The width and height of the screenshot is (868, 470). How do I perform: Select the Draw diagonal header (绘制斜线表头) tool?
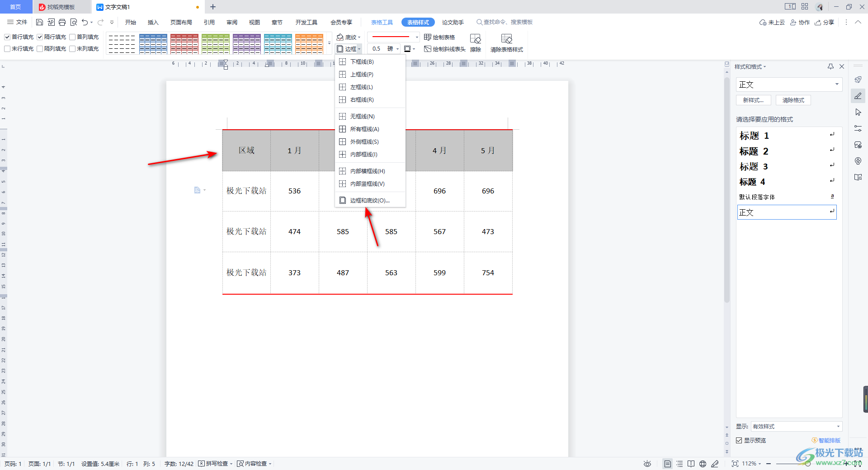445,49
